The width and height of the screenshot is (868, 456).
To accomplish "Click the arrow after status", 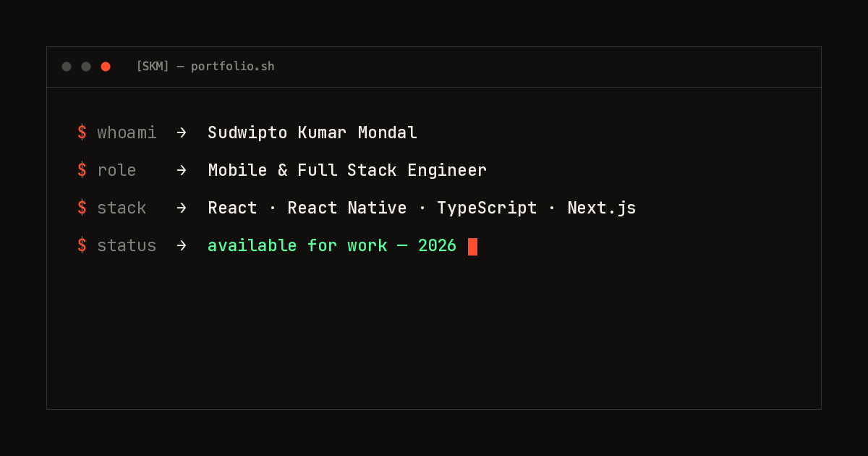I will click(x=182, y=245).
